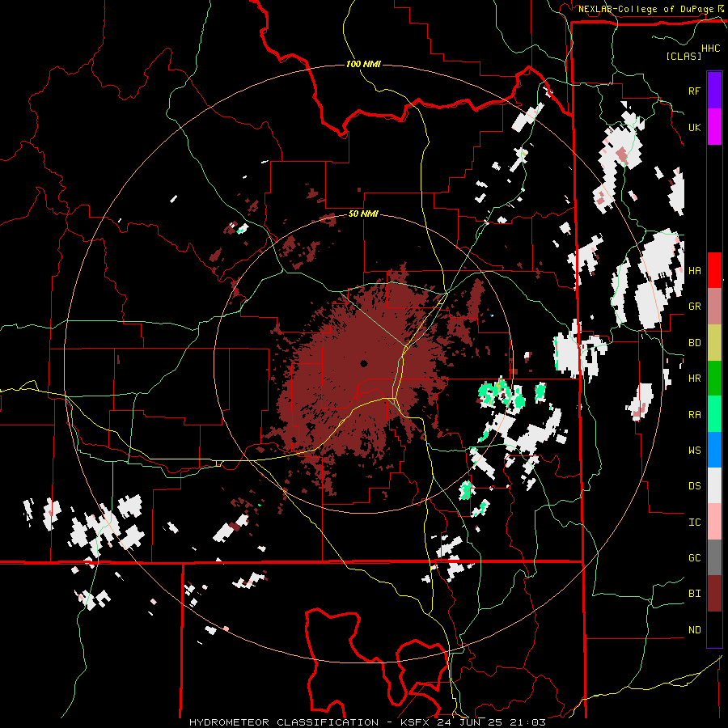This screenshot has width=728, height=728.
Task: Click the UK legend label
Action: click(694, 127)
